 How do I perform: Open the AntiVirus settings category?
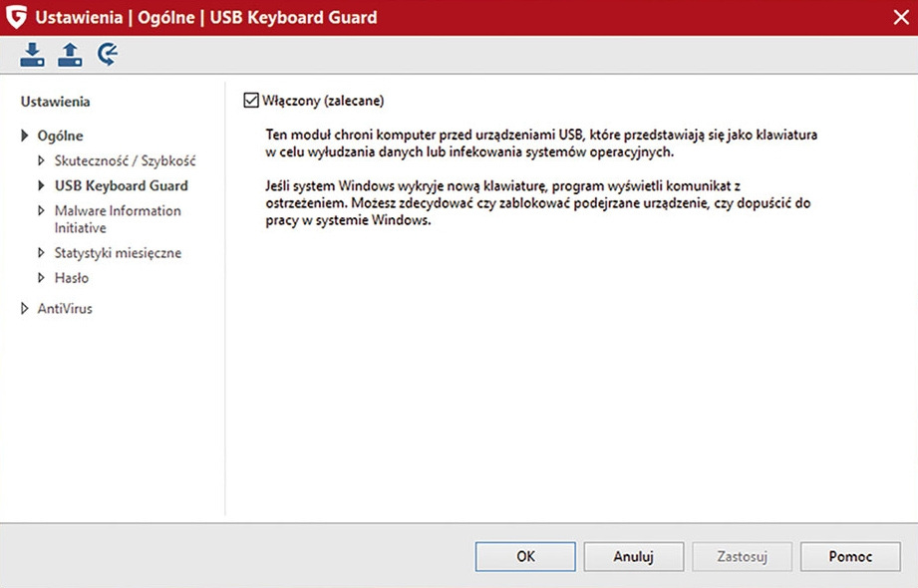tap(65, 309)
